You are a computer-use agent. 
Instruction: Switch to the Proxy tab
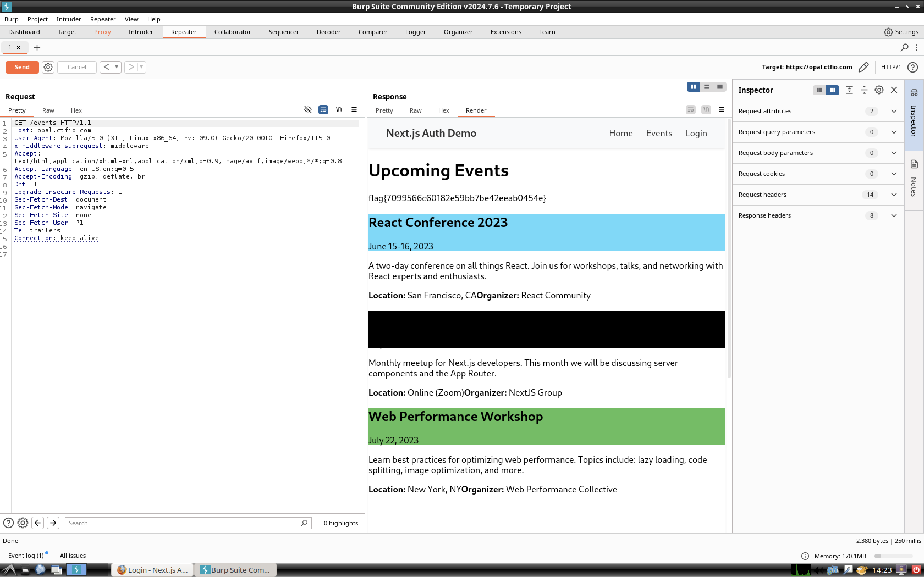coord(102,32)
